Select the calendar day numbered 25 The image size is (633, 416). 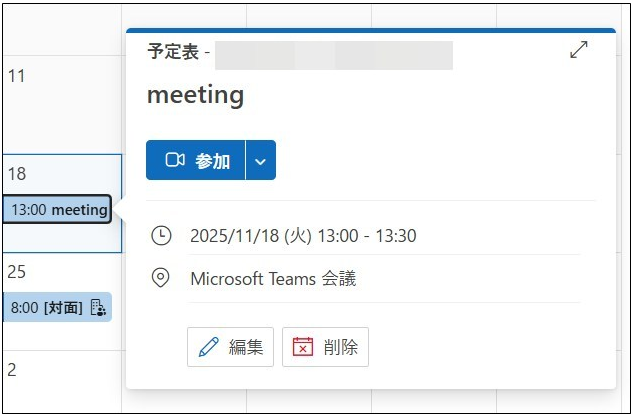[17, 272]
